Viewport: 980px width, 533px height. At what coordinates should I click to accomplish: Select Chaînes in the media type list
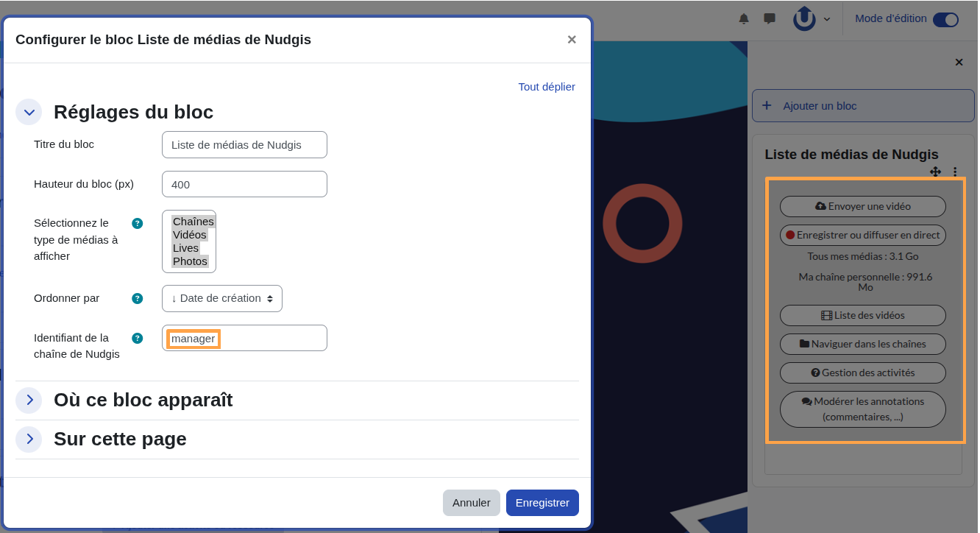pyautogui.click(x=193, y=222)
